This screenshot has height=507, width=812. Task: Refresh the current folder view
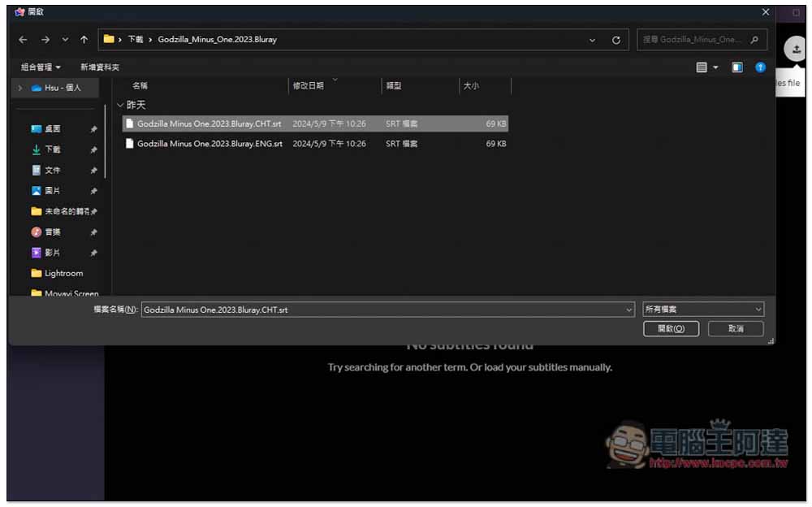pos(615,40)
